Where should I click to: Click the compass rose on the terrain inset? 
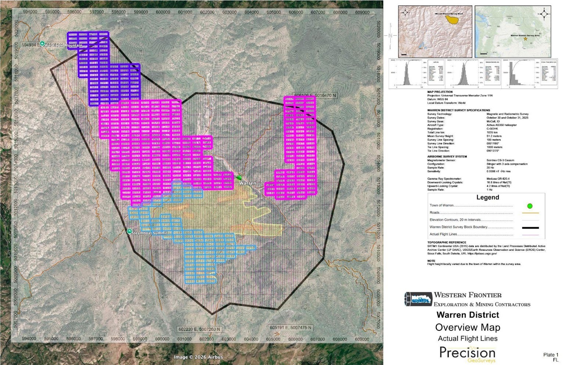405,12
